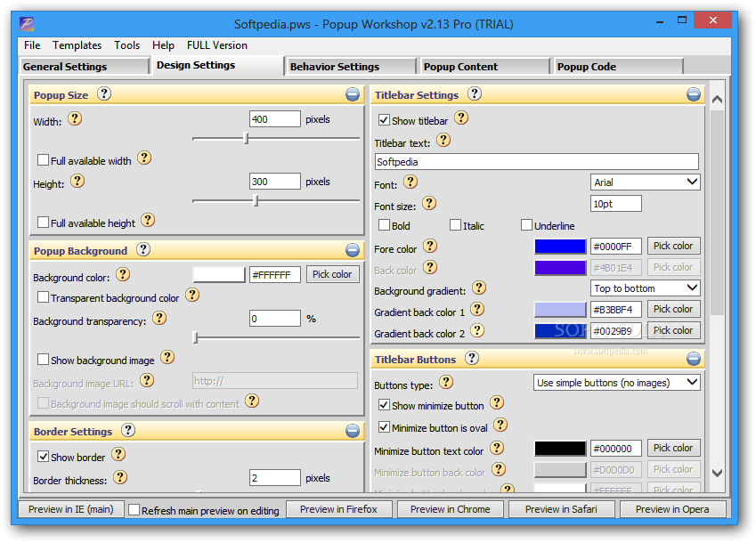Click Preview in Chrome button
The width and height of the screenshot is (756, 543).
(451, 509)
